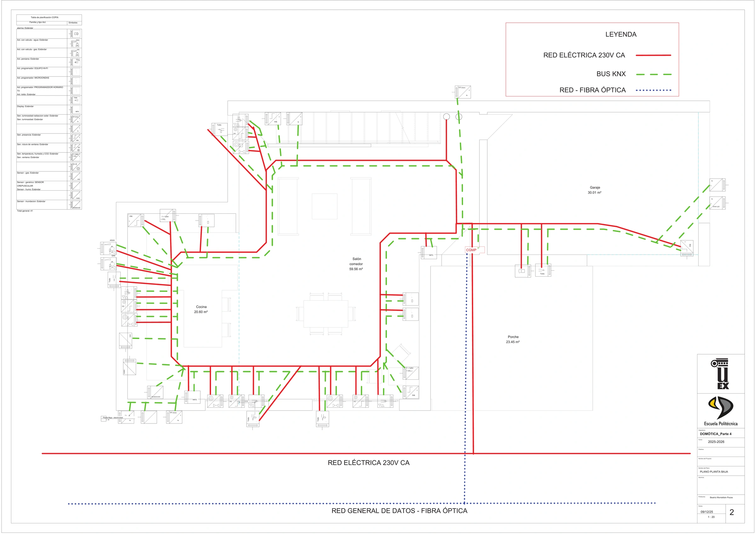This screenshot has height=535, width=756.
Task: Click the RED - FIBRA ÓPTICA legend label
Action: point(592,90)
